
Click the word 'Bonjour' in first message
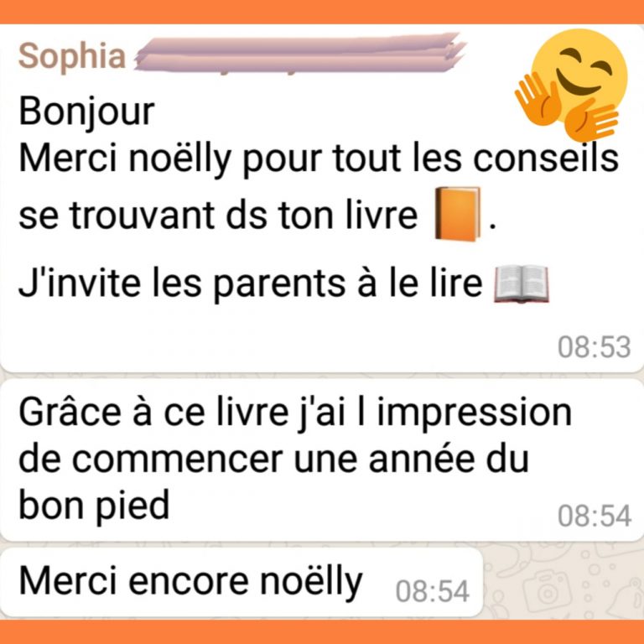click(86, 112)
